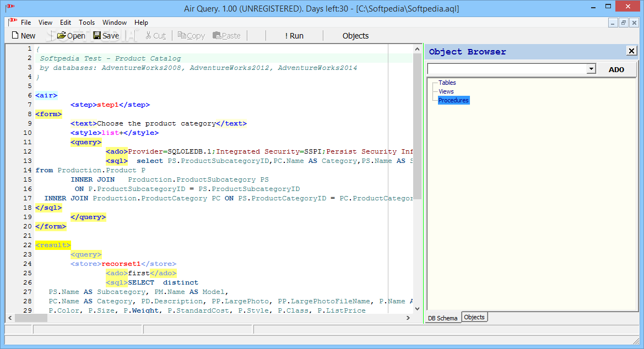644x349 pixels.
Task: Select Views node in the object tree
Action: tap(446, 91)
